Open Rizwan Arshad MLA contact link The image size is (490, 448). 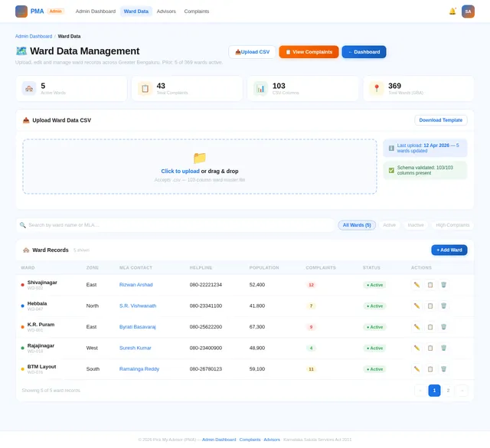(136, 285)
